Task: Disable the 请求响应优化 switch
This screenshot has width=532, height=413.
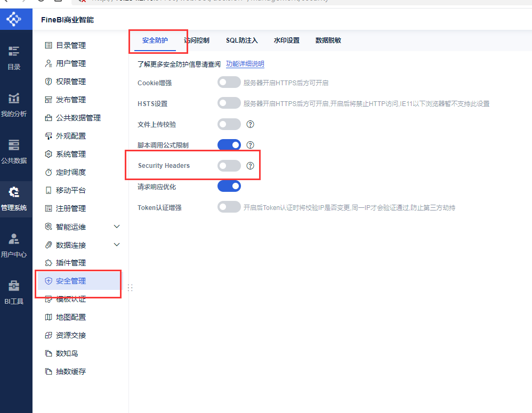Action: pos(229,186)
